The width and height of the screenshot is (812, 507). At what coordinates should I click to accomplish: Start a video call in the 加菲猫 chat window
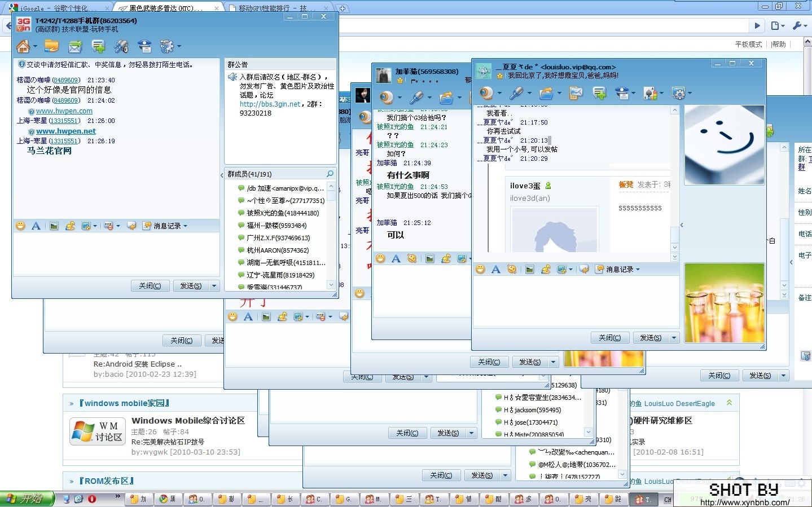tap(387, 97)
